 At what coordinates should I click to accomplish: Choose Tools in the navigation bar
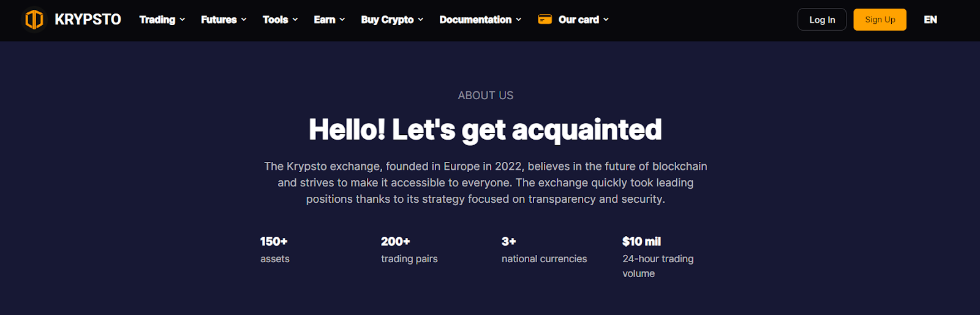[x=275, y=20]
